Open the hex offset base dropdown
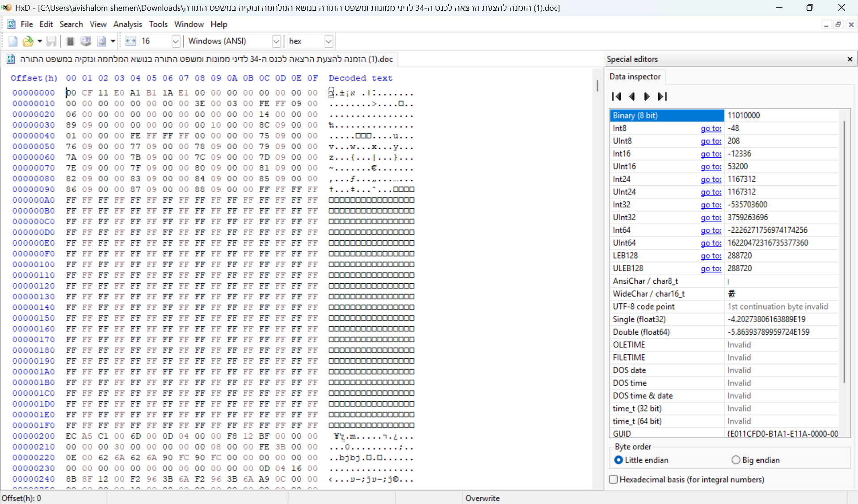Screen dimensions: 858x504 pyautogui.click(x=328, y=41)
